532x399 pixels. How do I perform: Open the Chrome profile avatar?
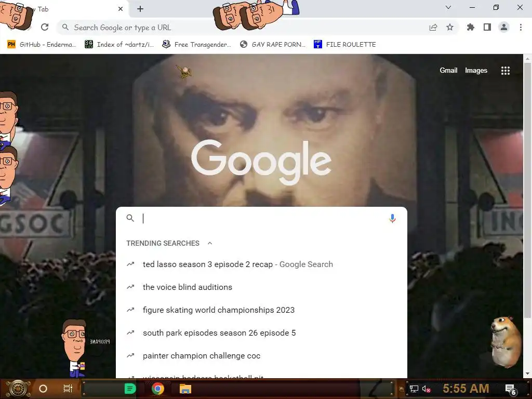pos(504,27)
